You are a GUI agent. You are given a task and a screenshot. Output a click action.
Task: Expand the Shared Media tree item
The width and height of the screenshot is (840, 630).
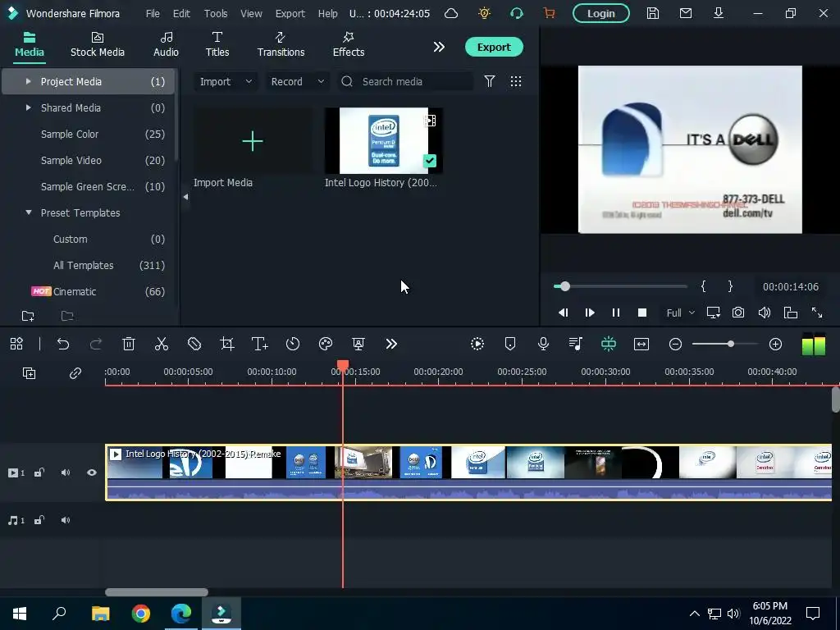click(29, 107)
